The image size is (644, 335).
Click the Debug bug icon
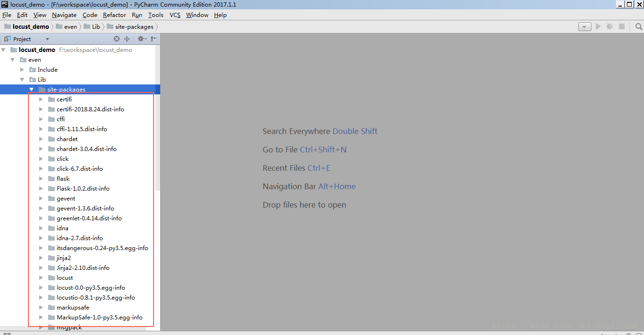610,27
